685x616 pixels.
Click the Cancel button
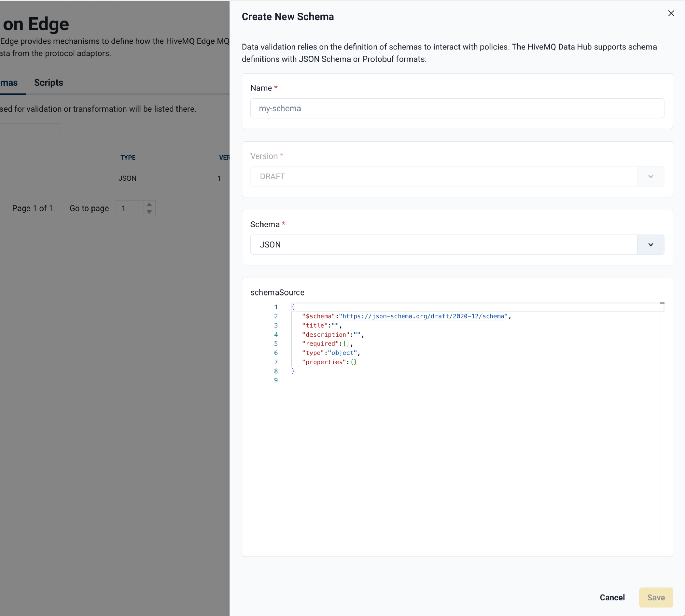[612, 597]
